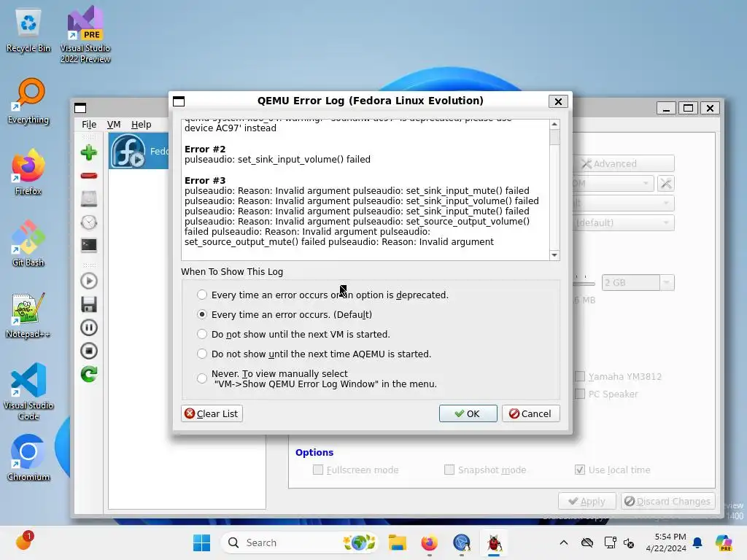This screenshot has width=747, height=560.
Task: Click Cancel in the error log dialog
Action: coord(531,413)
